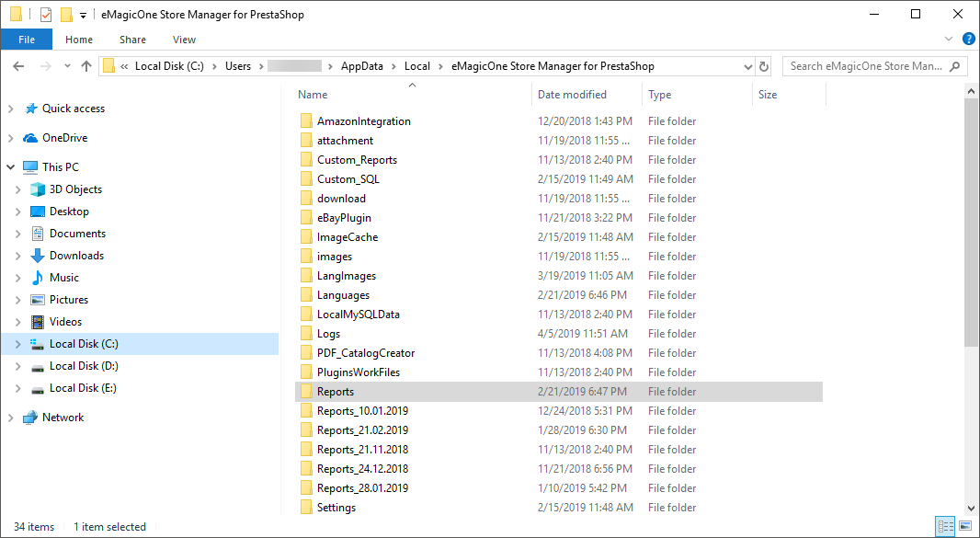Open the File menu tab
This screenshot has height=538, width=980.
pyautogui.click(x=27, y=40)
